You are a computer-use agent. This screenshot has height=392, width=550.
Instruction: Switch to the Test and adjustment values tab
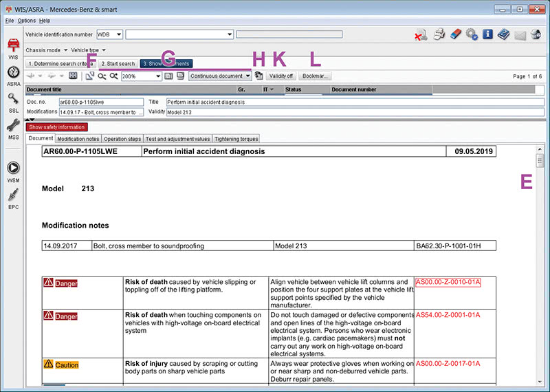click(177, 139)
